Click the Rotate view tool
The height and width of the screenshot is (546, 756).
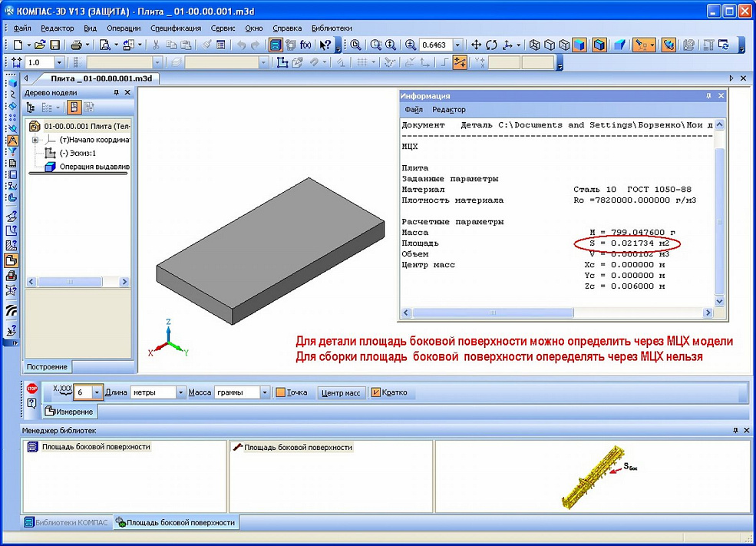pos(491,45)
